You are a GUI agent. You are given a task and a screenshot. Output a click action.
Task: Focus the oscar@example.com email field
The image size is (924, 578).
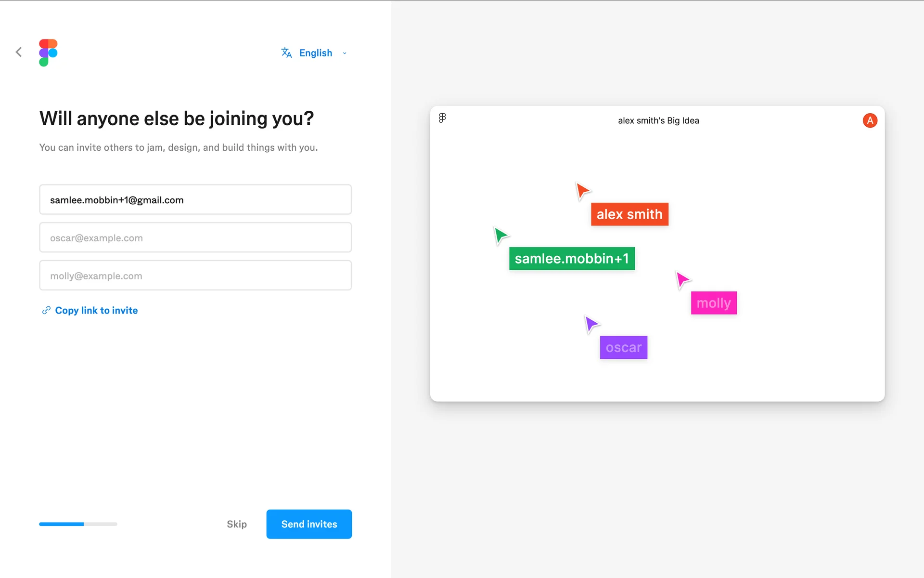click(195, 237)
